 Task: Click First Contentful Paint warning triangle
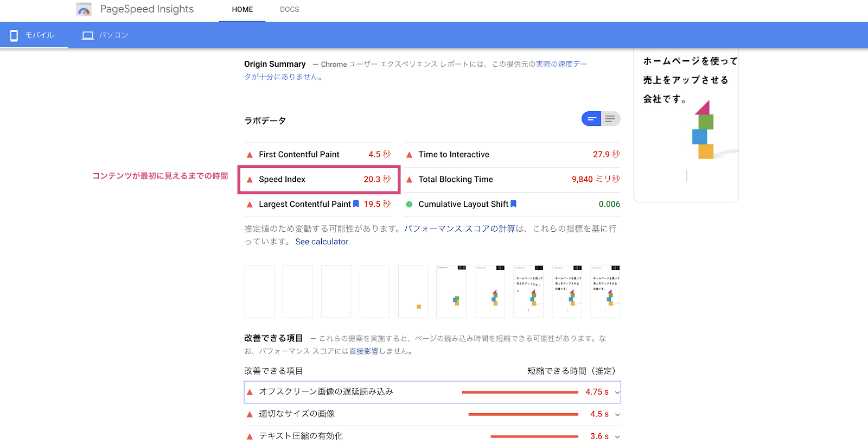(250, 155)
